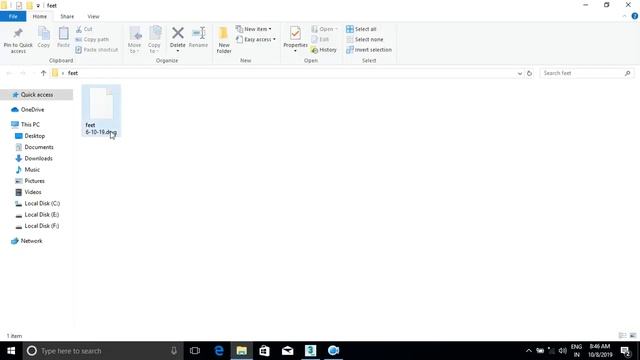Click Select all in ribbon
This screenshot has width=640, height=360.
[361, 29]
